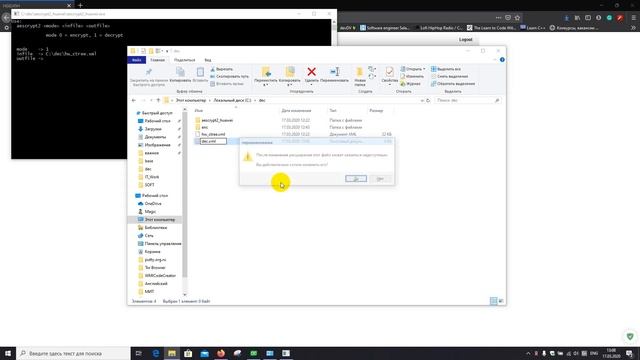Click Нет in the rename warning dialog

click(x=380, y=179)
